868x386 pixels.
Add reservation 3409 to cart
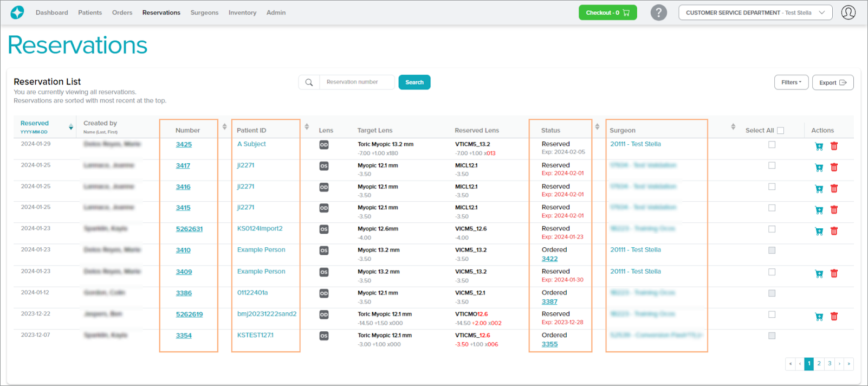pos(819,274)
